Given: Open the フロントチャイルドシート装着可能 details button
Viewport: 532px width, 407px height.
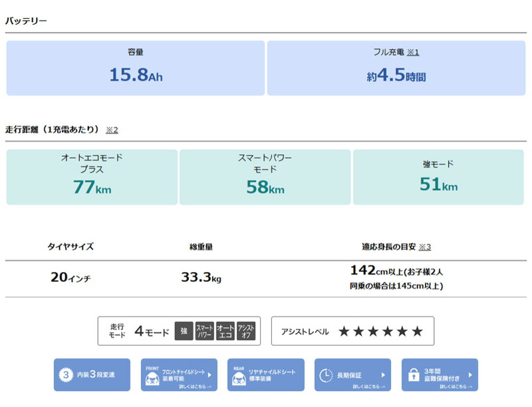Looking at the screenshot, I should (x=179, y=375).
